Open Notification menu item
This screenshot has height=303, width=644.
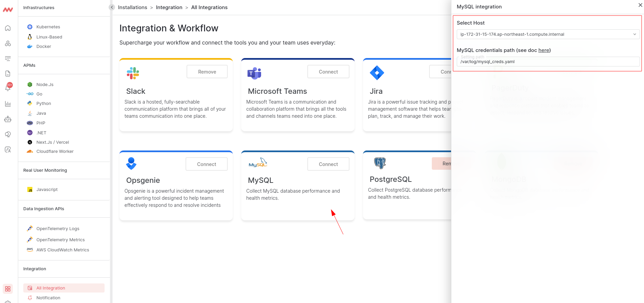(x=48, y=298)
